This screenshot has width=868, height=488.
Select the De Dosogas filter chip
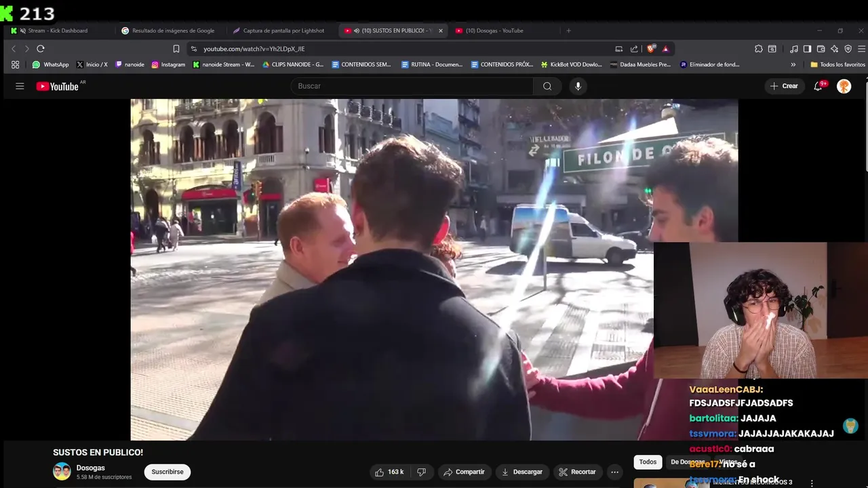coord(688,462)
